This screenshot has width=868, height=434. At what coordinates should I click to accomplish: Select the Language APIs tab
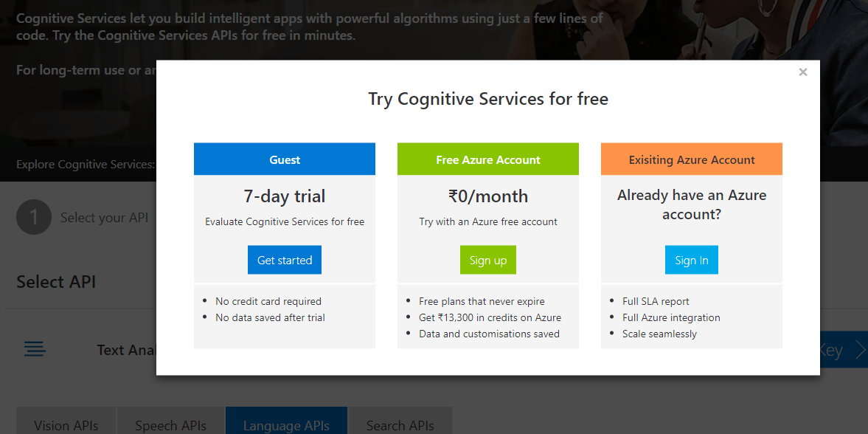[x=286, y=424]
